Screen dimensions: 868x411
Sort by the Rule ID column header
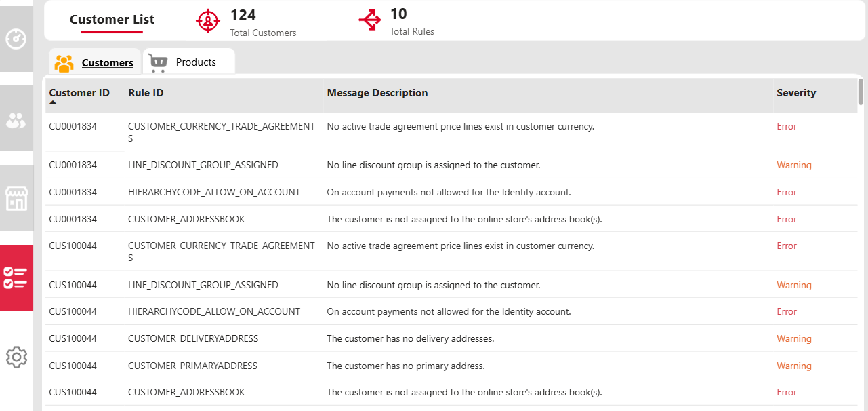146,93
